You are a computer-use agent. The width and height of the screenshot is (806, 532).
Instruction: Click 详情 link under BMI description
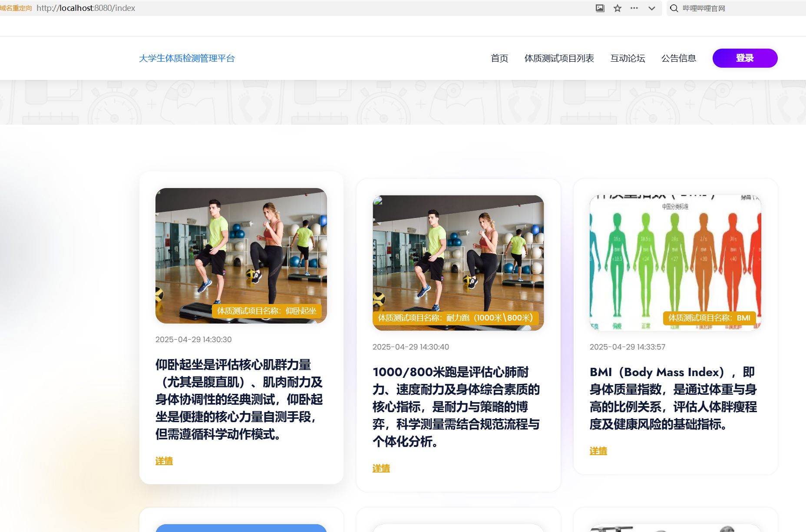598,451
